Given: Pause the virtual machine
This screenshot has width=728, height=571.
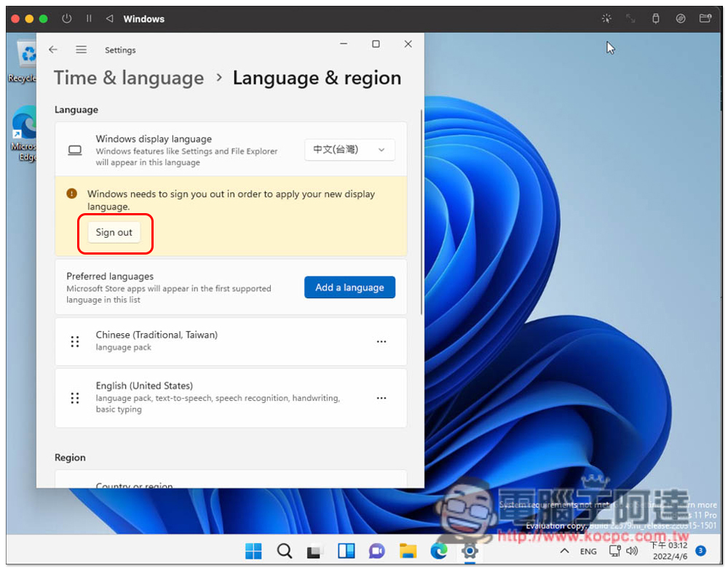Looking at the screenshot, I should [x=89, y=19].
